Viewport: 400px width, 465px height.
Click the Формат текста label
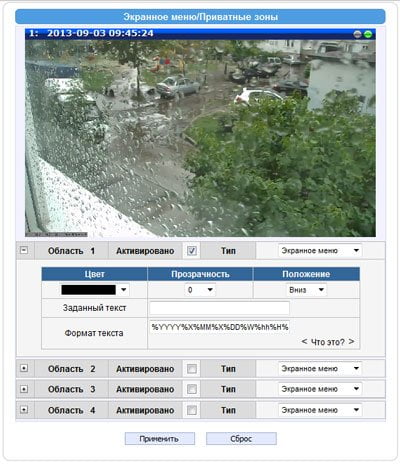pos(94,333)
